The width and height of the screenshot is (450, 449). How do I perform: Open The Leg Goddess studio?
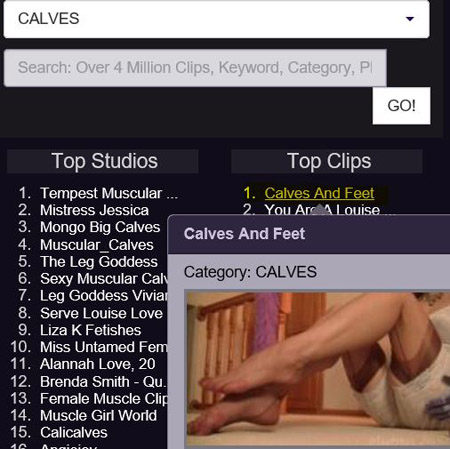[x=99, y=262]
